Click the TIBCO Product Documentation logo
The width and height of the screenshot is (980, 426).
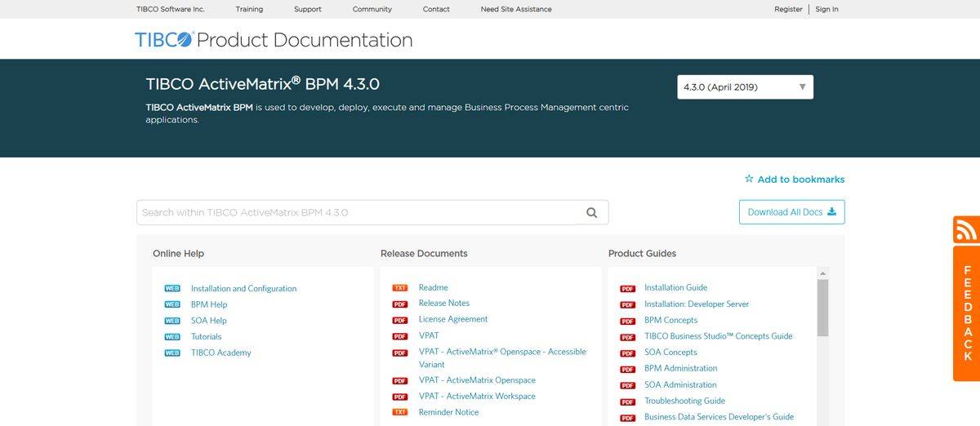click(274, 39)
